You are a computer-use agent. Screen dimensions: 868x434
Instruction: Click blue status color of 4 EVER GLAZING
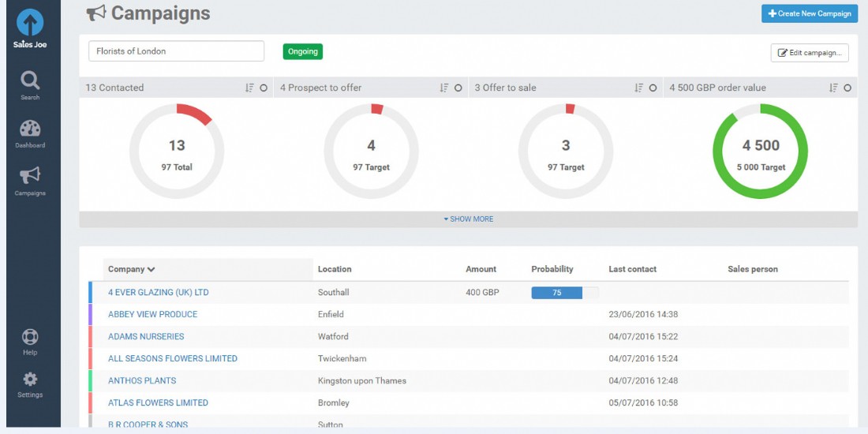tap(90, 292)
